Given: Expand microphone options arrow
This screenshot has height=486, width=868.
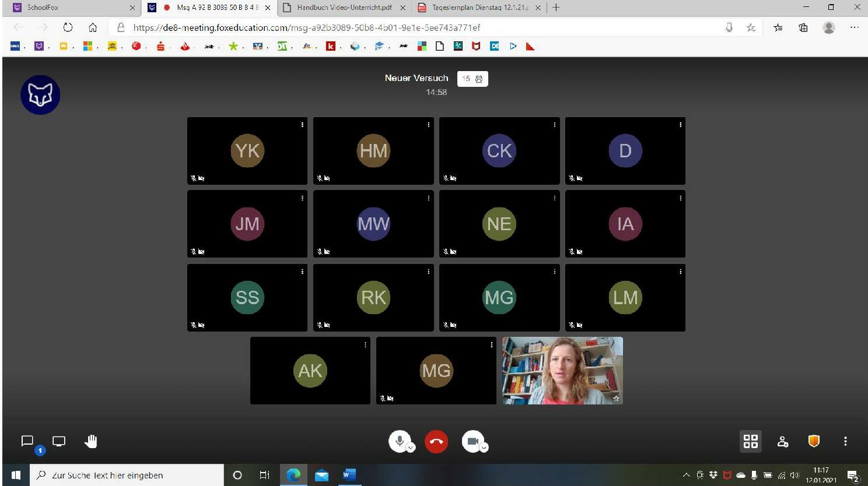Looking at the screenshot, I should click(411, 448).
